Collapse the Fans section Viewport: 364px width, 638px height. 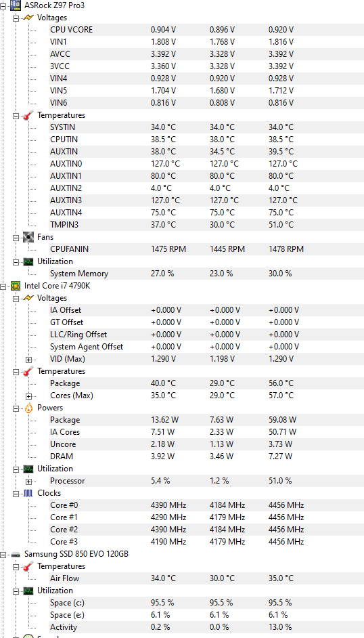click(16, 237)
